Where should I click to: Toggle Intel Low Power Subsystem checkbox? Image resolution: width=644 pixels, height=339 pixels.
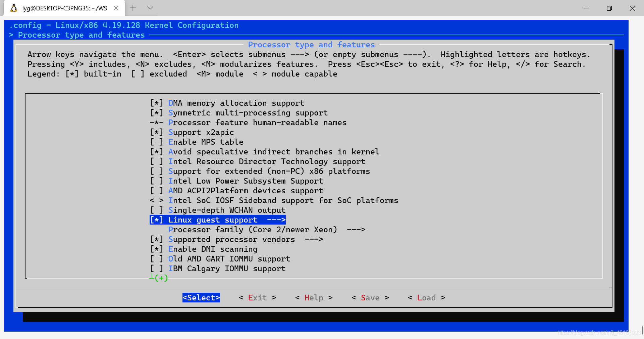(156, 181)
